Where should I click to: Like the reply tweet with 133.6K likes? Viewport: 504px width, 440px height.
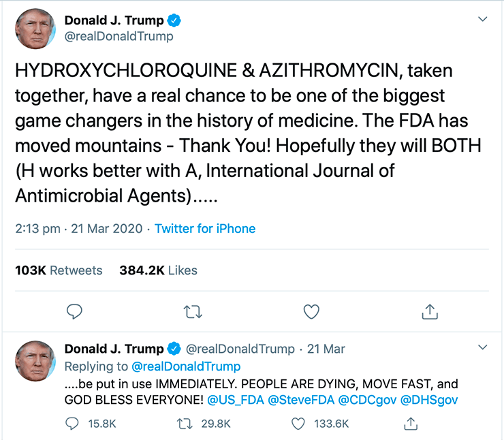click(298, 424)
